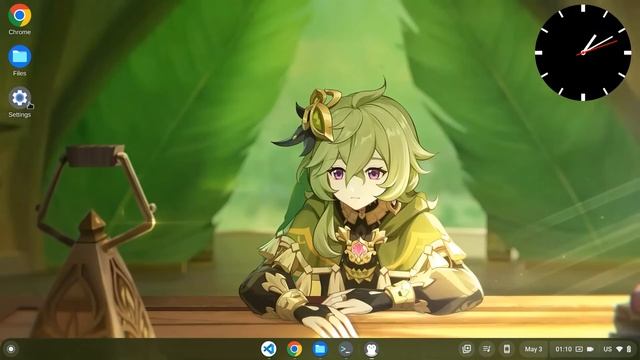Image resolution: width=640 pixels, height=360 pixels.
Task: Click the US keyboard layout indicator
Action: click(x=608, y=349)
